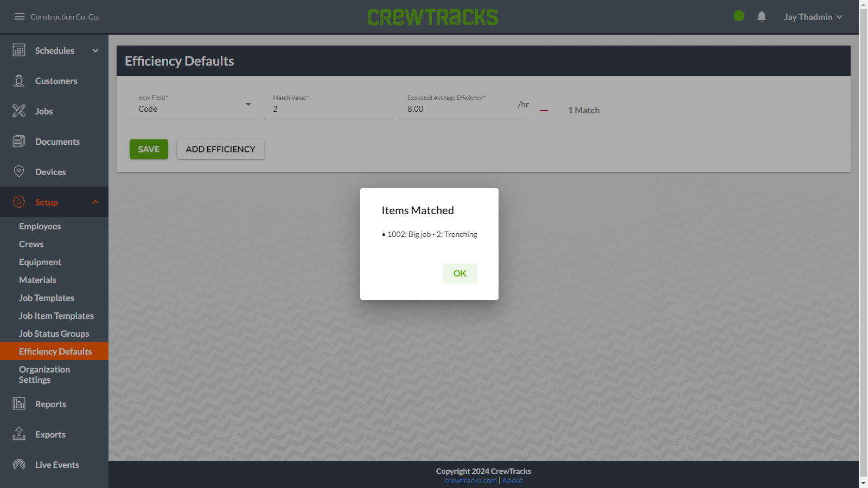The height and width of the screenshot is (488, 868).
Task: Click the Documents pages icon
Action: (x=19, y=142)
